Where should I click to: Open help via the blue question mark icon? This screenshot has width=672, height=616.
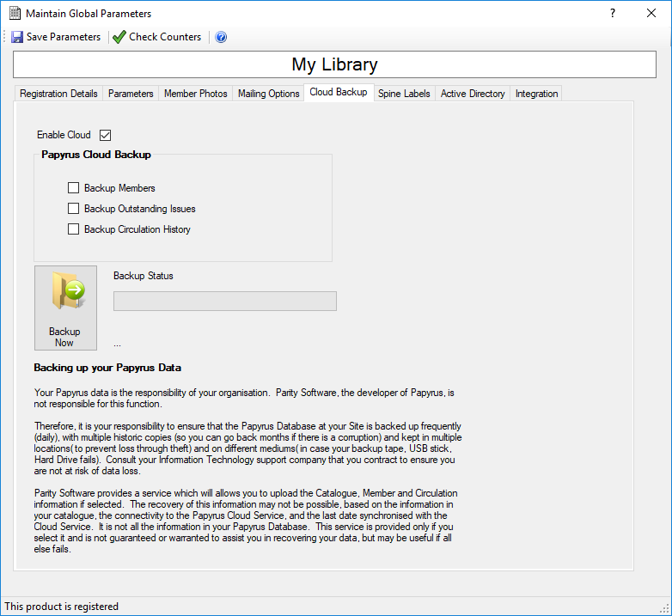coord(221,37)
